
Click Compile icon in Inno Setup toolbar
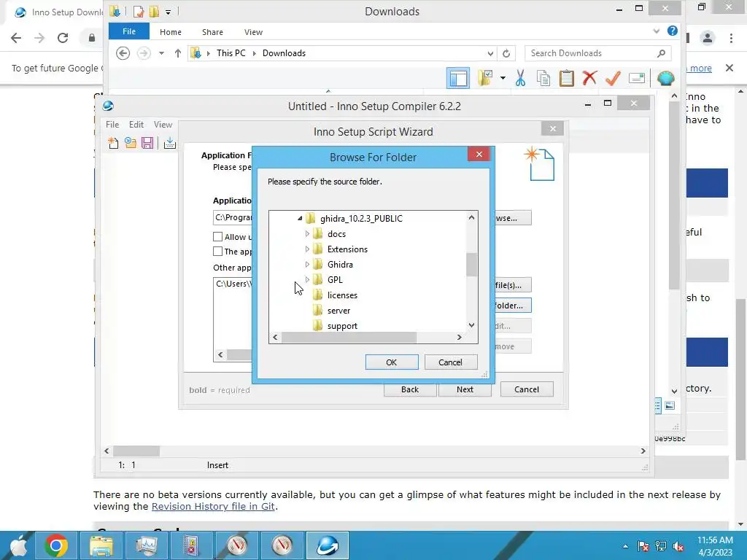click(x=169, y=143)
